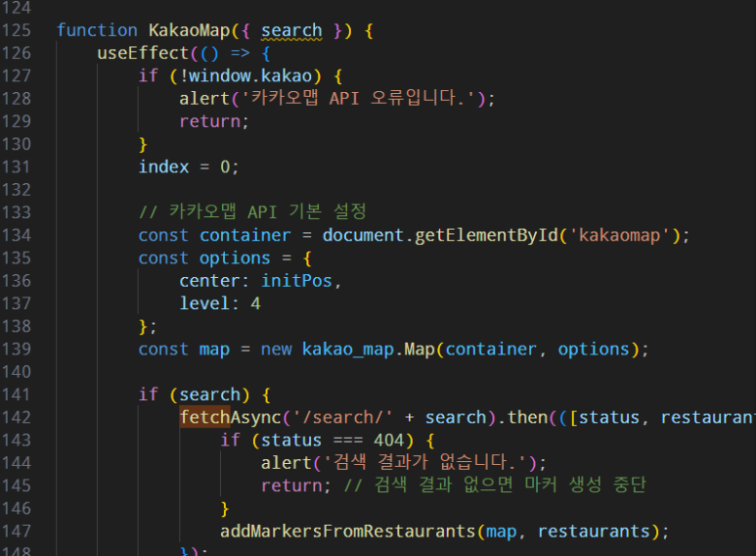
Task: Click the comment '검색 결과 없으면 마커 생성 중단'
Action: pos(495,486)
